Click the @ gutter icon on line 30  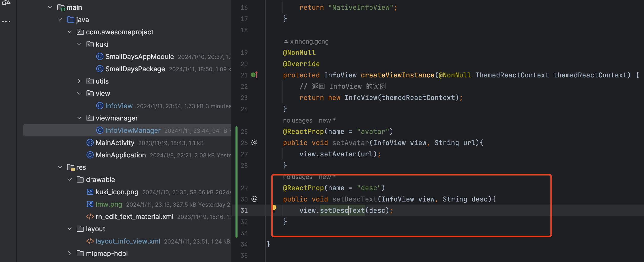pos(254,199)
